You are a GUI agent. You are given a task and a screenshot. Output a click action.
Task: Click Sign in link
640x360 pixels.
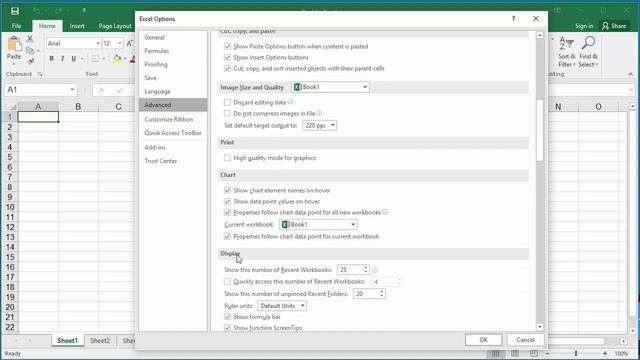584,26
